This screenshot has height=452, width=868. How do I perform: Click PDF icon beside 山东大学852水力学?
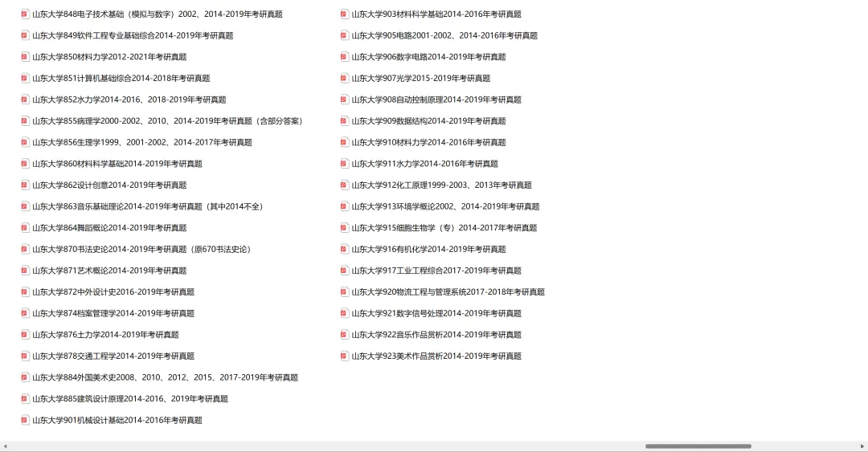pyautogui.click(x=25, y=100)
